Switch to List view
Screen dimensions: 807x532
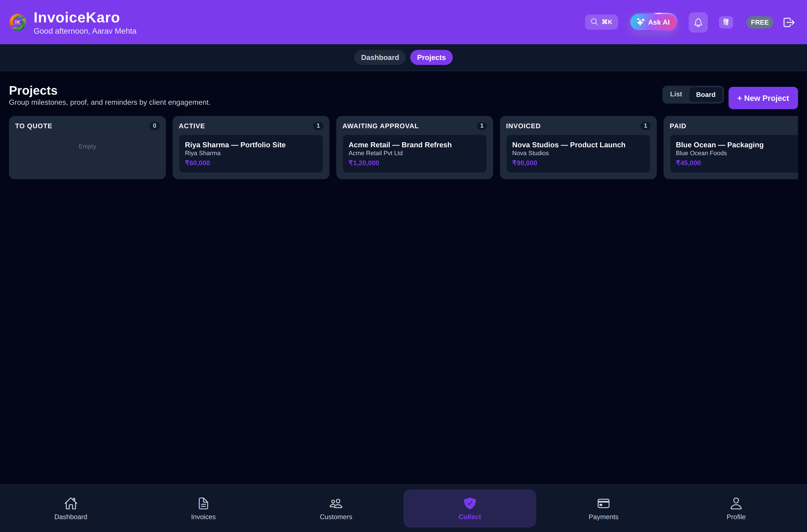pos(676,94)
